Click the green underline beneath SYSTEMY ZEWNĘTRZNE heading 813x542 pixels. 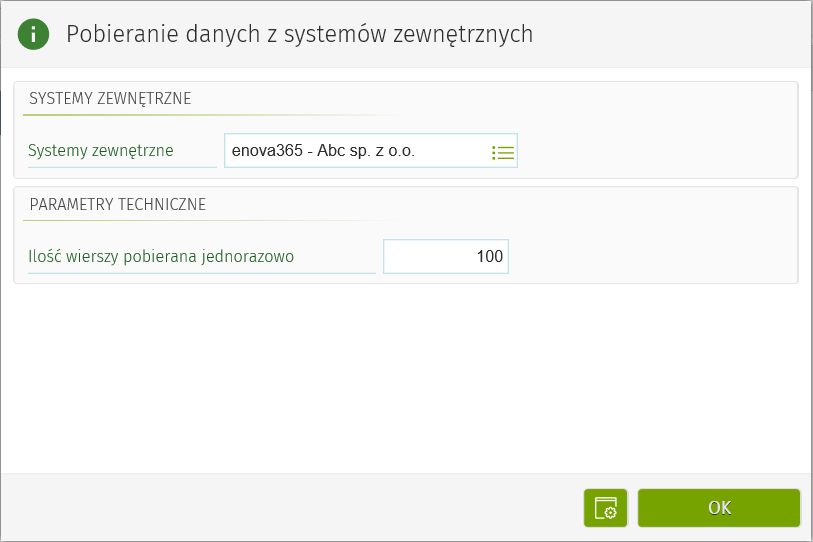200,115
